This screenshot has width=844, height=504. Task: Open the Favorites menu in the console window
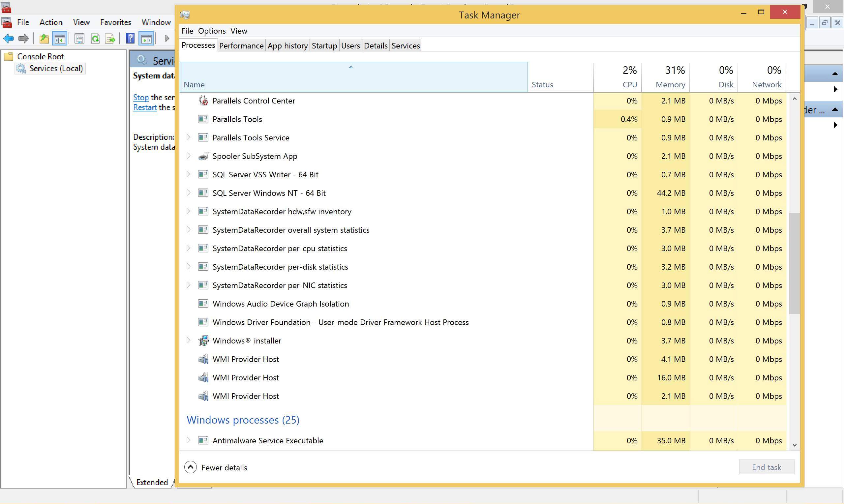pyautogui.click(x=115, y=22)
